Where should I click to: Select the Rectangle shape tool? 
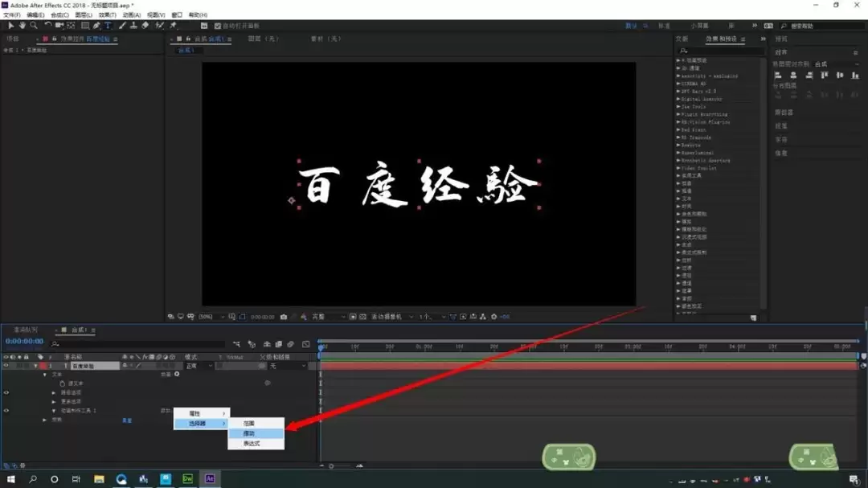click(x=85, y=26)
